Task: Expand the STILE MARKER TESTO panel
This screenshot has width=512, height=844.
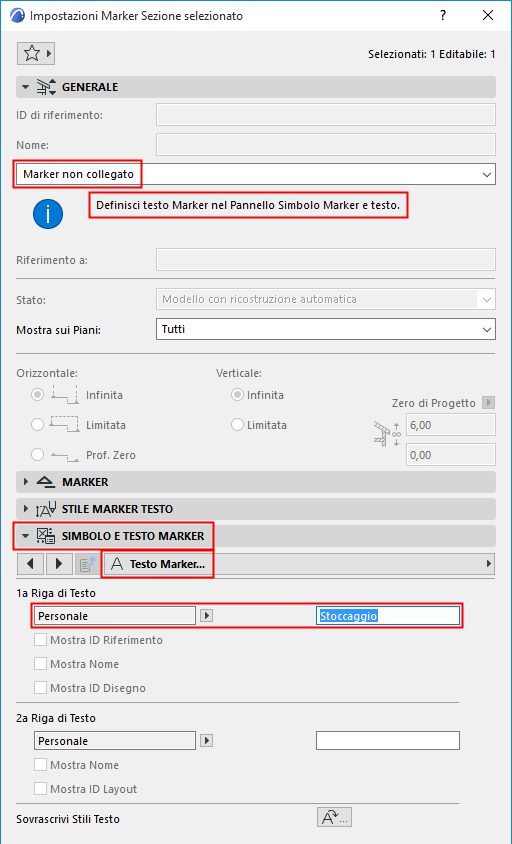Action: (x=25, y=509)
